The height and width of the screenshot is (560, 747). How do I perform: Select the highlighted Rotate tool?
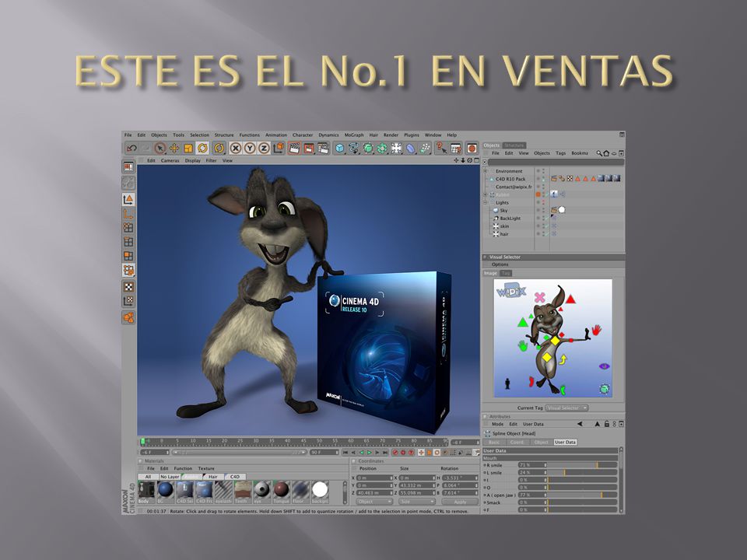[202, 148]
